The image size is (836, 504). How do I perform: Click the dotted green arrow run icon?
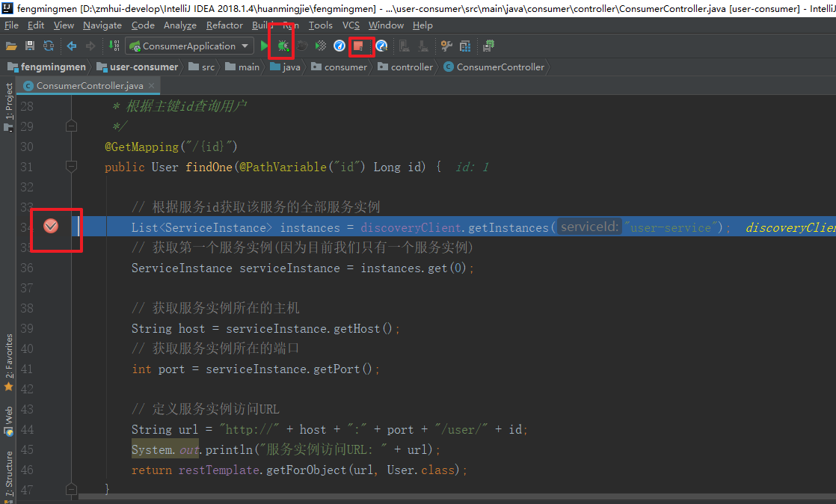[321, 46]
